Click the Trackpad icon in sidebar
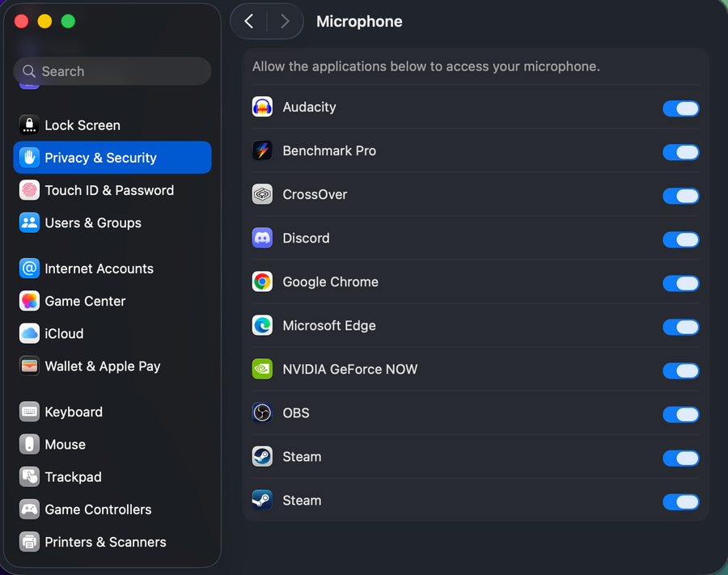The width and height of the screenshot is (728, 575). click(x=29, y=476)
